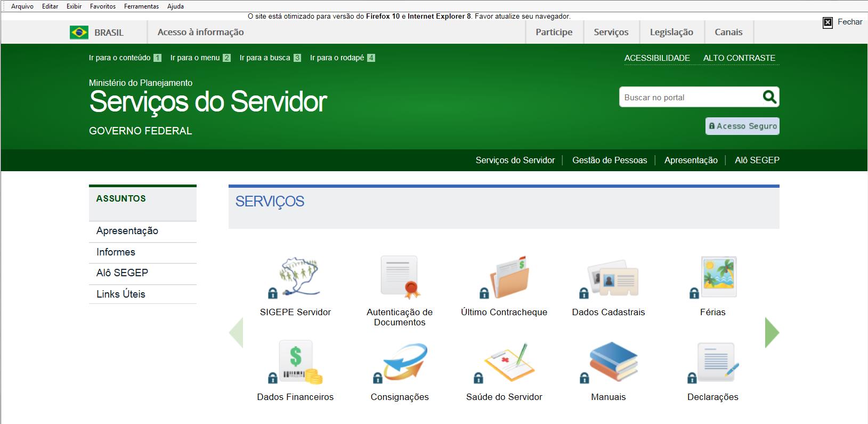
Task: Click the Manuais text label
Action: coord(609,397)
